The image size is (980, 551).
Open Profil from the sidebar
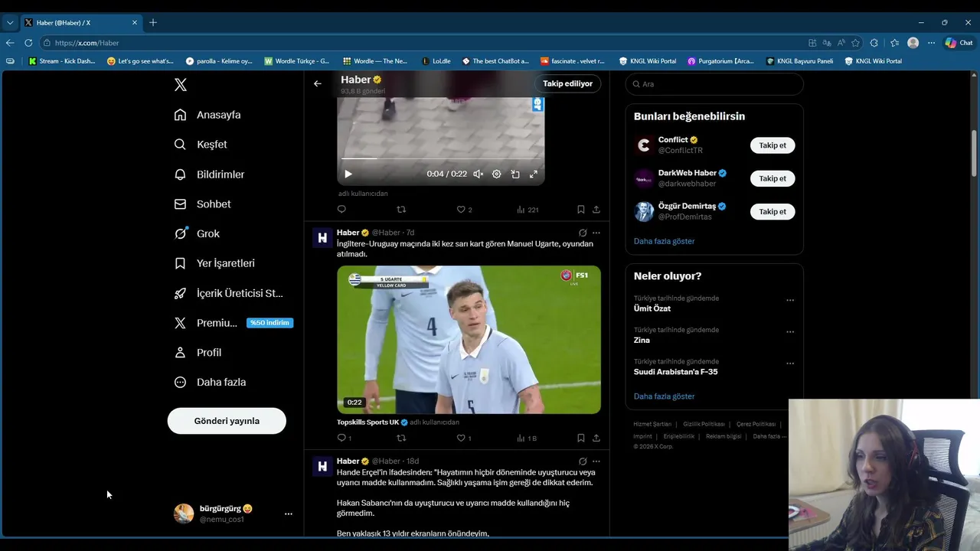198,353
